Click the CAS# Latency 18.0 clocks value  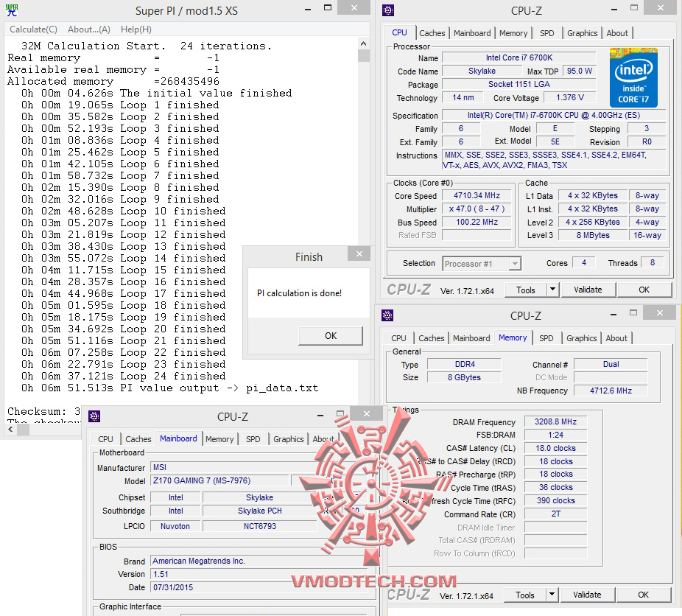(x=555, y=448)
